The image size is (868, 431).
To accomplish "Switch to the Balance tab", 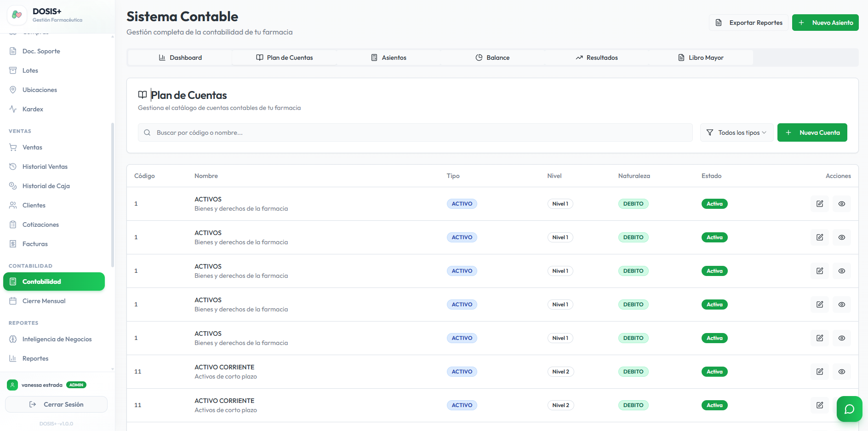I will [x=492, y=57].
